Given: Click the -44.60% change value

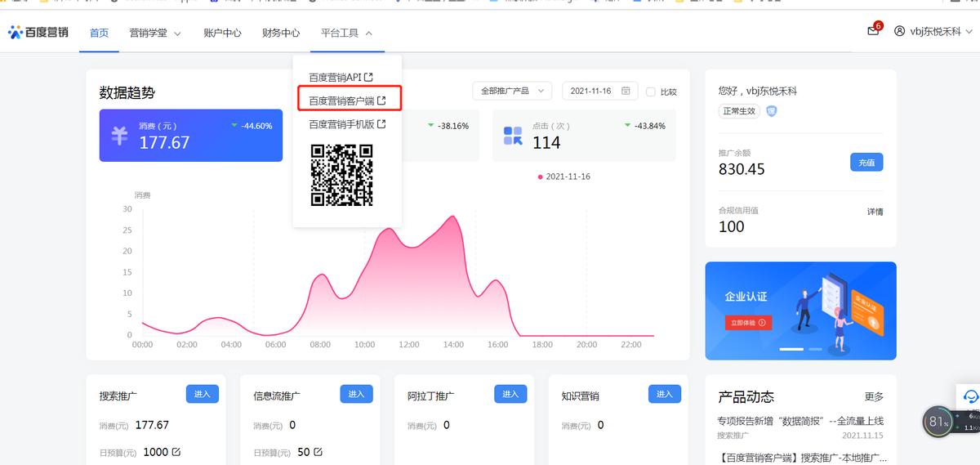Looking at the screenshot, I should click(x=256, y=126).
